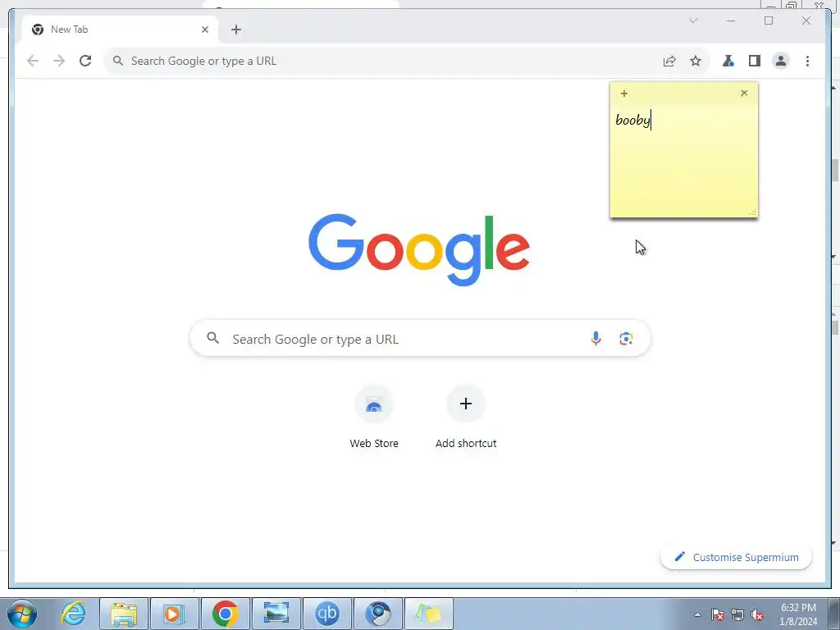This screenshot has height=630, width=840.
Task: Click the Add shortcut button
Action: pos(466,418)
